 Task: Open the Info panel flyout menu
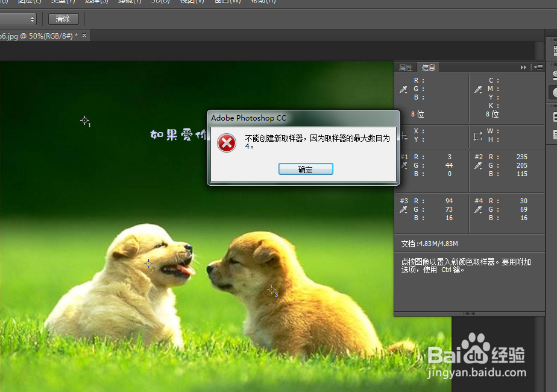(x=538, y=67)
